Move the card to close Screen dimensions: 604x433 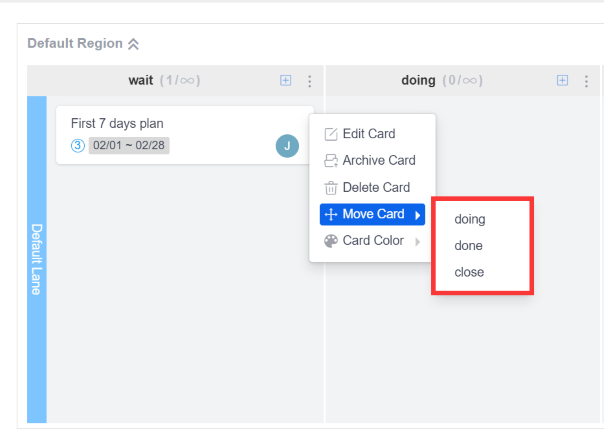(x=469, y=271)
